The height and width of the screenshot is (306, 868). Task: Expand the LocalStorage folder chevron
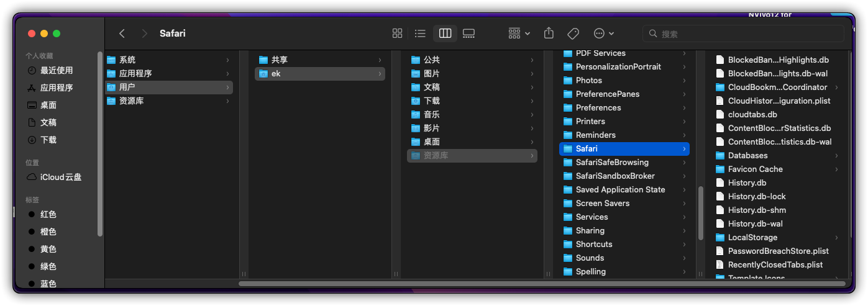(836, 237)
